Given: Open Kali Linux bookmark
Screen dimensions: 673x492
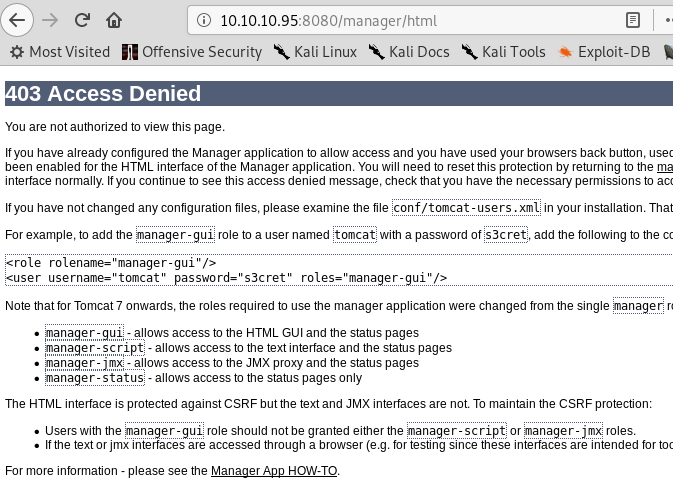Looking at the screenshot, I should (315, 52).
